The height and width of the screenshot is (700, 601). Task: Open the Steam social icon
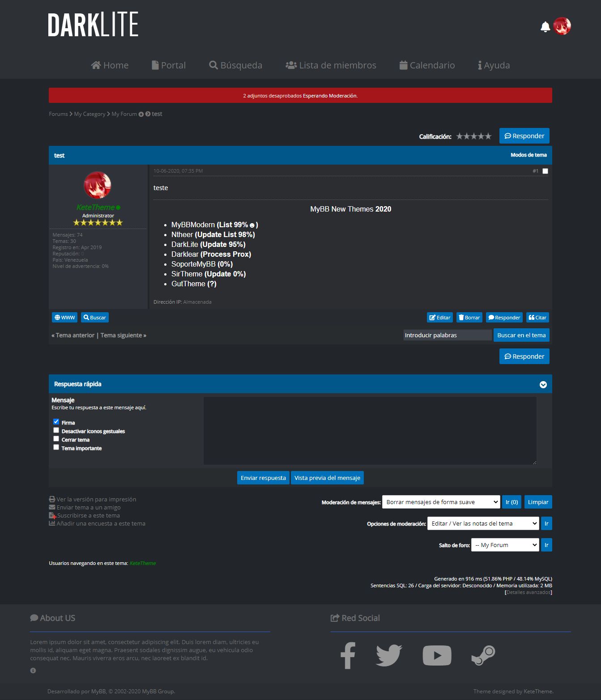483,655
